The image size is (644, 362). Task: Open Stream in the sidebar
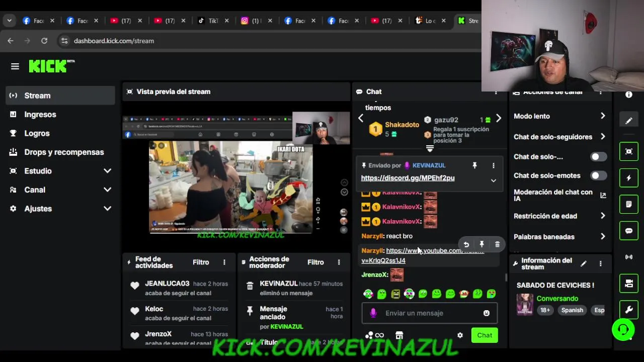tap(60, 96)
